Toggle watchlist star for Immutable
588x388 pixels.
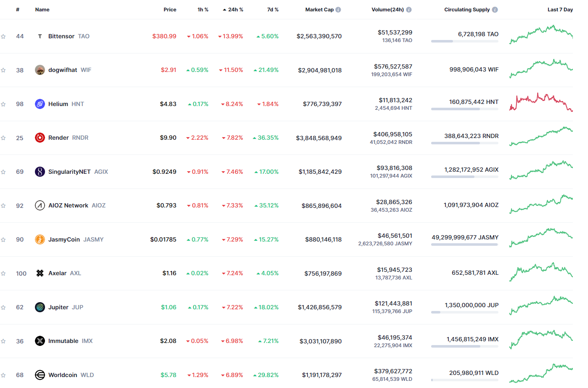coord(3,341)
